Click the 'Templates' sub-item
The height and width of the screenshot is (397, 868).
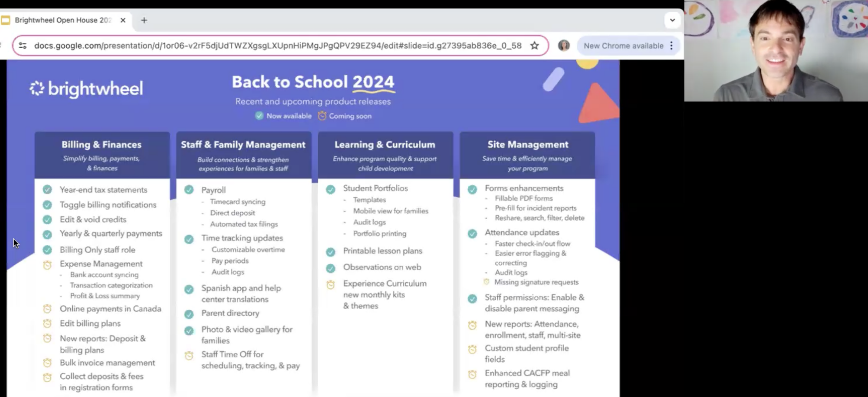[369, 200]
